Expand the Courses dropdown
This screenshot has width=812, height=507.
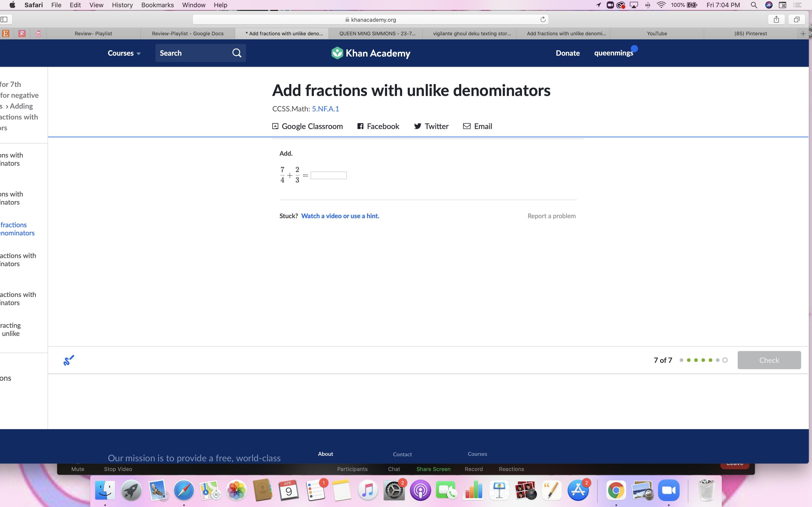pyautogui.click(x=124, y=53)
